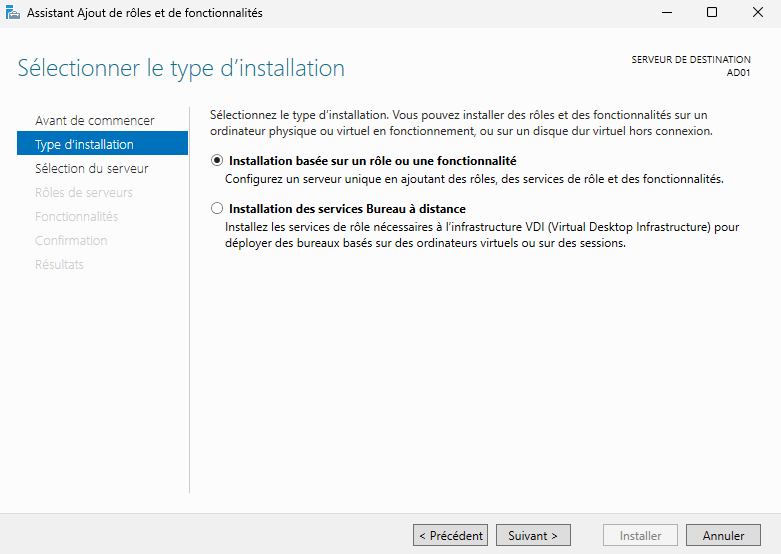Click the wizard icon in the title bar
The width and height of the screenshot is (781, 554).
[12, 12]
